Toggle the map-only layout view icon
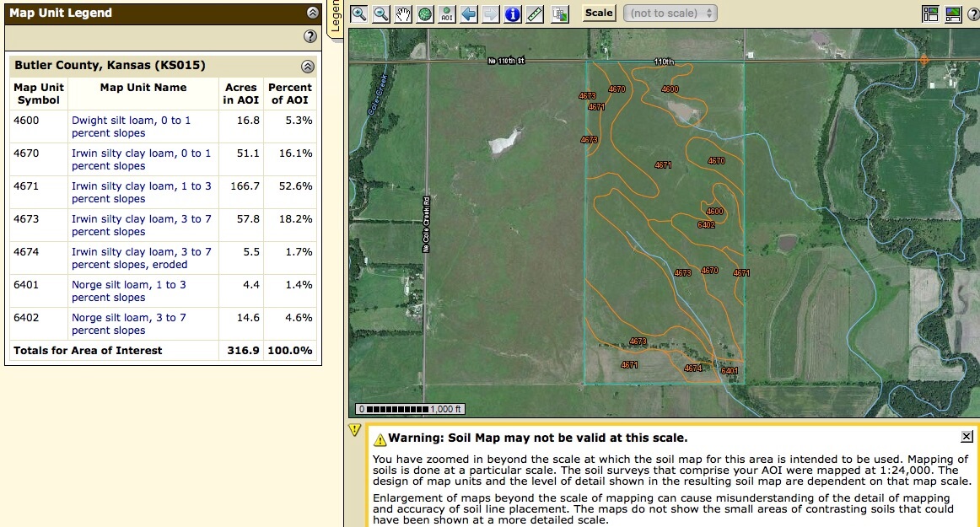Image resolution: width=980 pixels, height=527 pixels. 953,13
